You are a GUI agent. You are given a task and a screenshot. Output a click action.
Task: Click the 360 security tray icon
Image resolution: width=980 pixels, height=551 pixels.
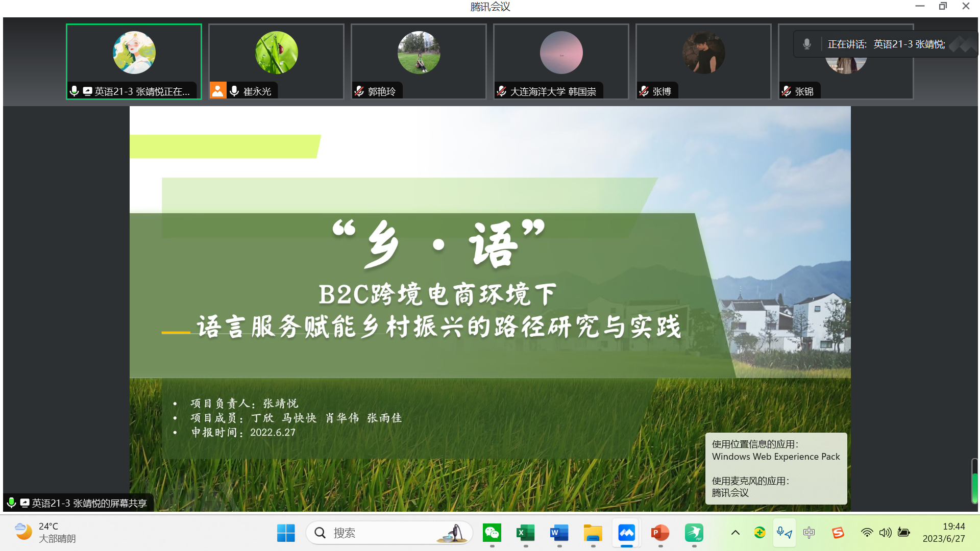point(759,533)
